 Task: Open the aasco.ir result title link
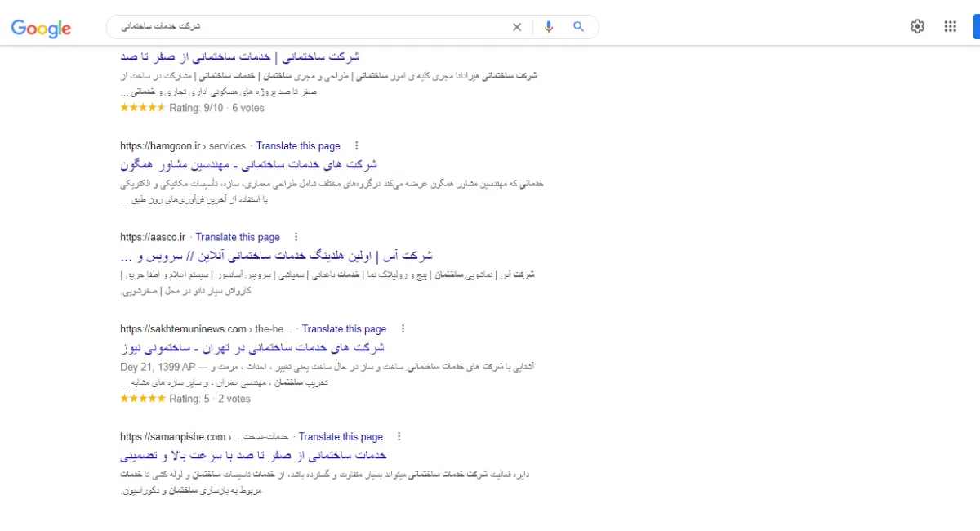tap(276, 256)
